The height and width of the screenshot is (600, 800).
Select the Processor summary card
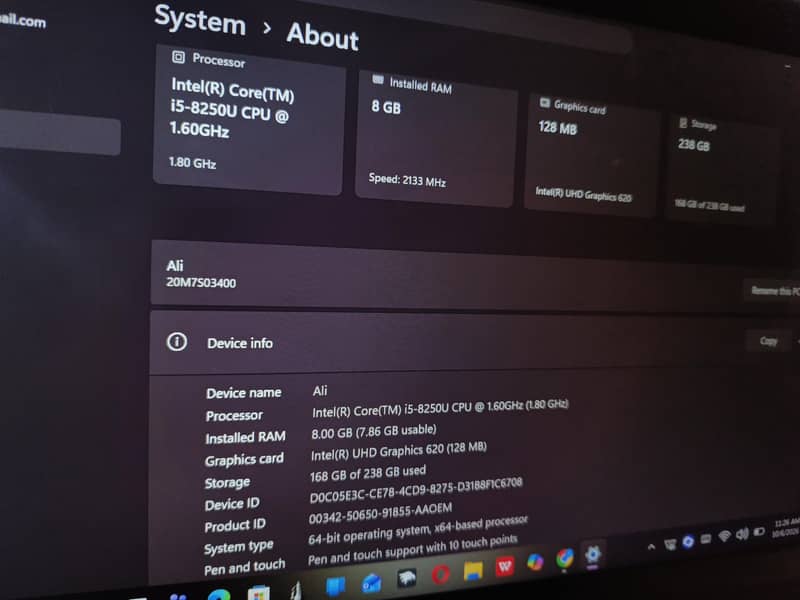249,119
